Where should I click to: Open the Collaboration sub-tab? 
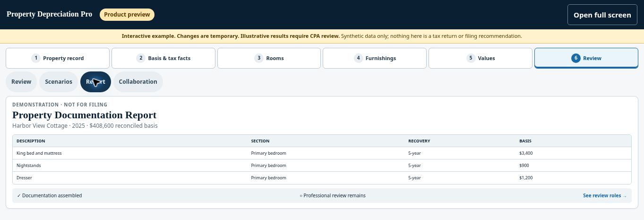tap(138, 82)
